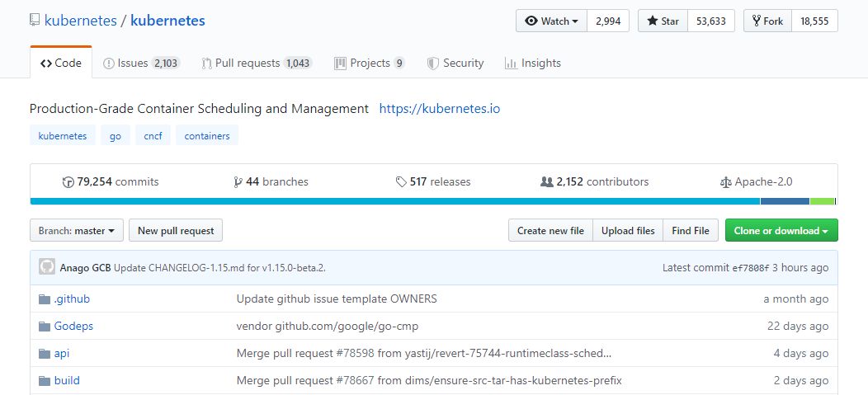The width and height of the screenshot is (868, 395).
Task: Click the fork icon in Fork button
Action: (756, 21)
